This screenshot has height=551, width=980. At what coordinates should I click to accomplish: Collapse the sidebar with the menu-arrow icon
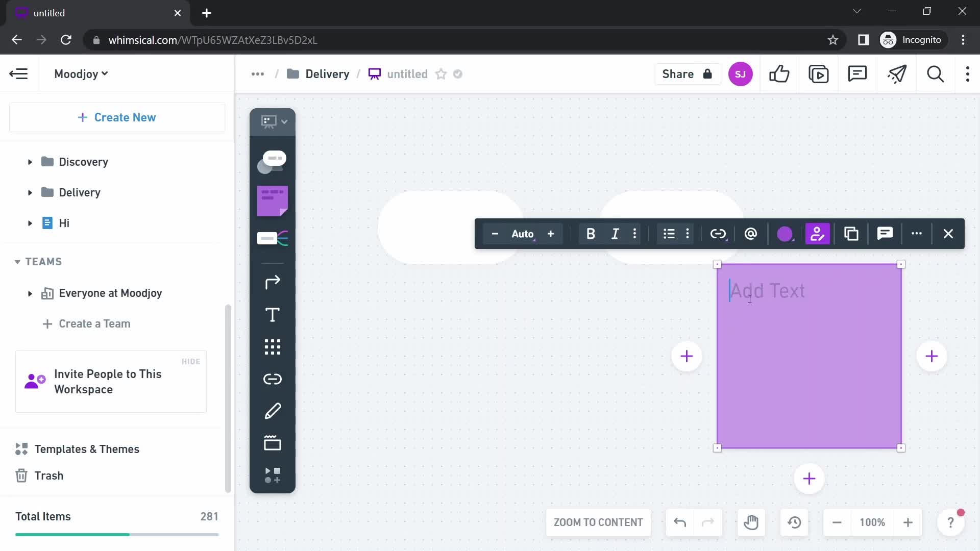(x=19, y=74)
